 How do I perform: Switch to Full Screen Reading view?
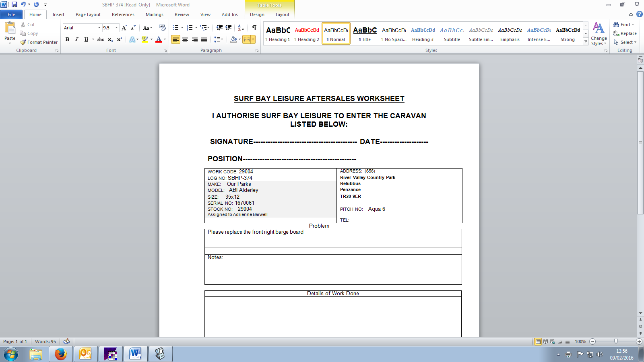[545, 341]
